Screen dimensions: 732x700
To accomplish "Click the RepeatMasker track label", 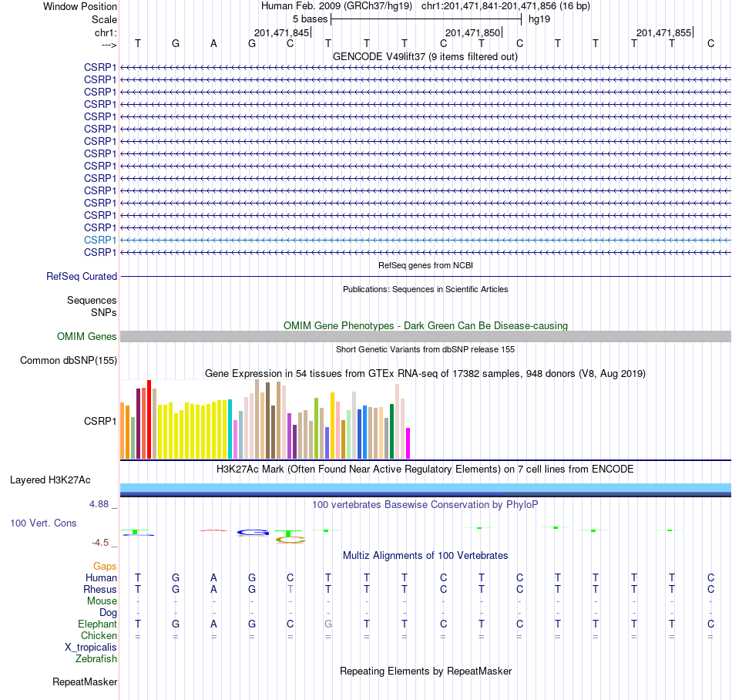I will coord(85,681).
